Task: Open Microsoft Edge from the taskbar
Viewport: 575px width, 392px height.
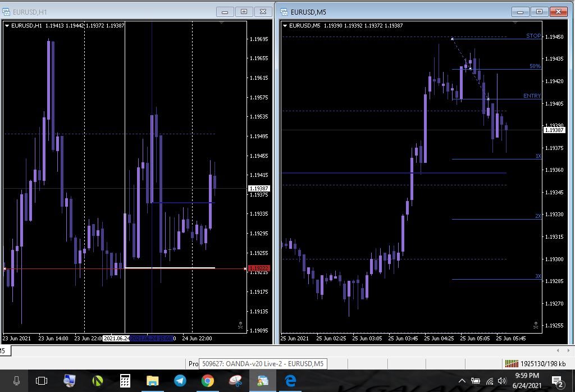Action: point(290,381)
